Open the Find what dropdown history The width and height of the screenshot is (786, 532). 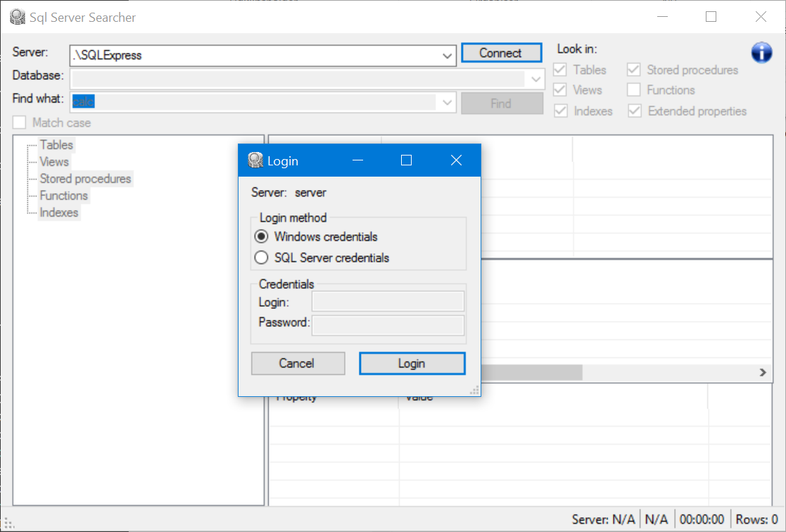pyautogui.click(x=447, y=103)
